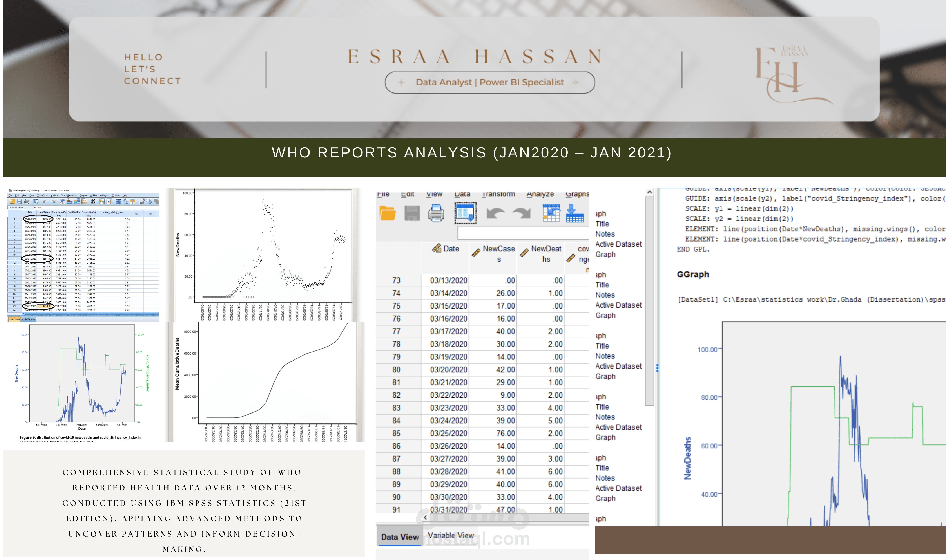This screenshot has height=560, width=946.
Task: Open Find using the binoculars icon
Action: pyautogui.click(x=93, y=201)
